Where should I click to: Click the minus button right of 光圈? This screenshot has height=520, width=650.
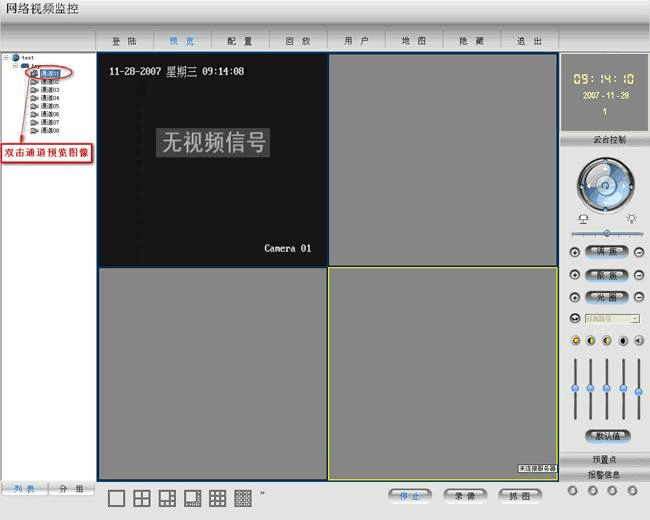pyautogui.click(x=639, y=297)
